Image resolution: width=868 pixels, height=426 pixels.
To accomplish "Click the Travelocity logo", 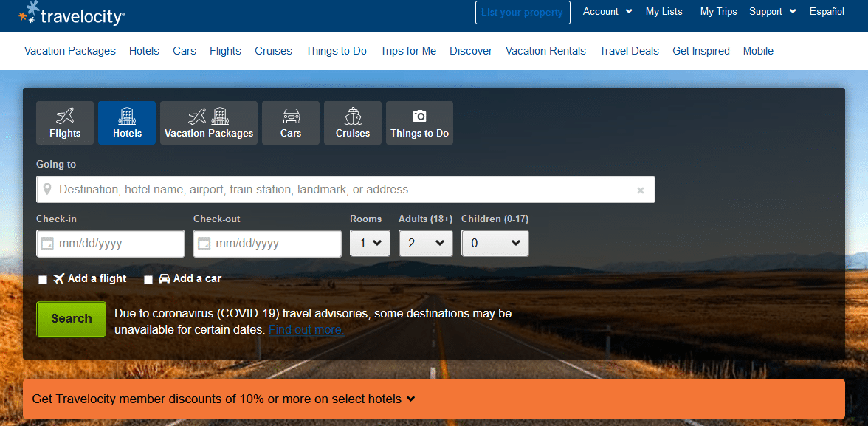I will pyautogui.click(x=71, y=13).
